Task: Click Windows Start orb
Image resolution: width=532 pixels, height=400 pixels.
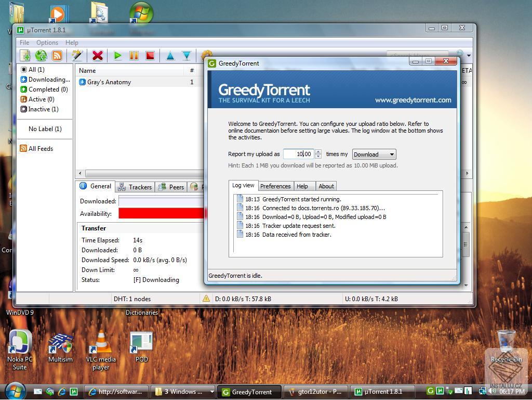Action: 15,391
